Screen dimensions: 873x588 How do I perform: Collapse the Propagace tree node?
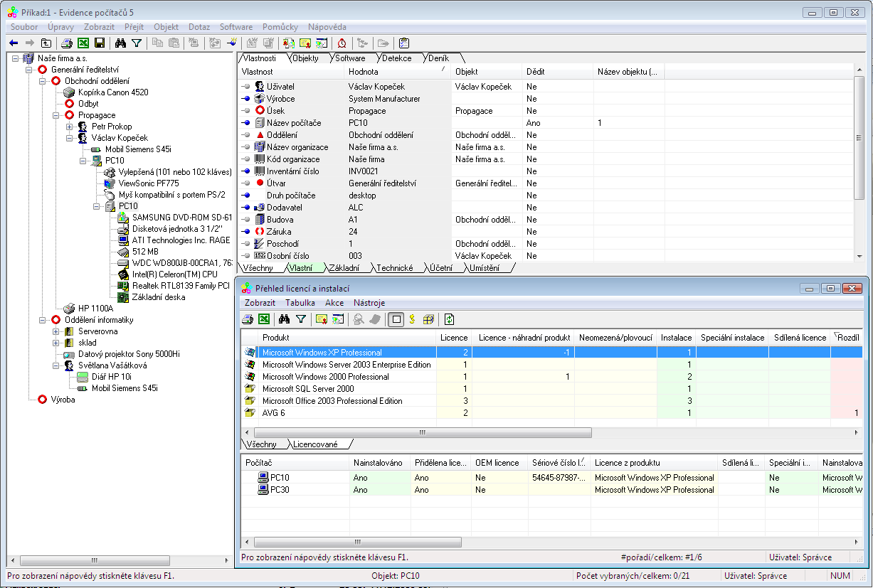coord(56,115)
